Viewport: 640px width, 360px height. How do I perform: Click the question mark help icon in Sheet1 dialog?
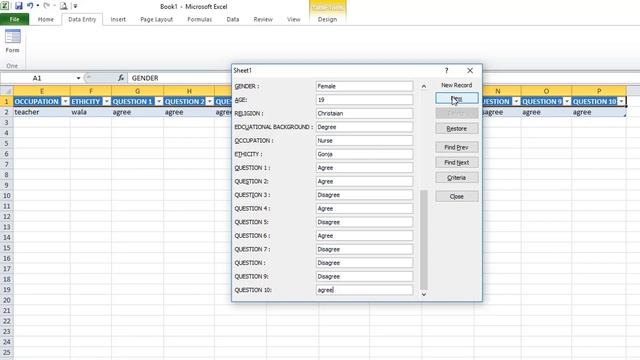coord(447,71)
